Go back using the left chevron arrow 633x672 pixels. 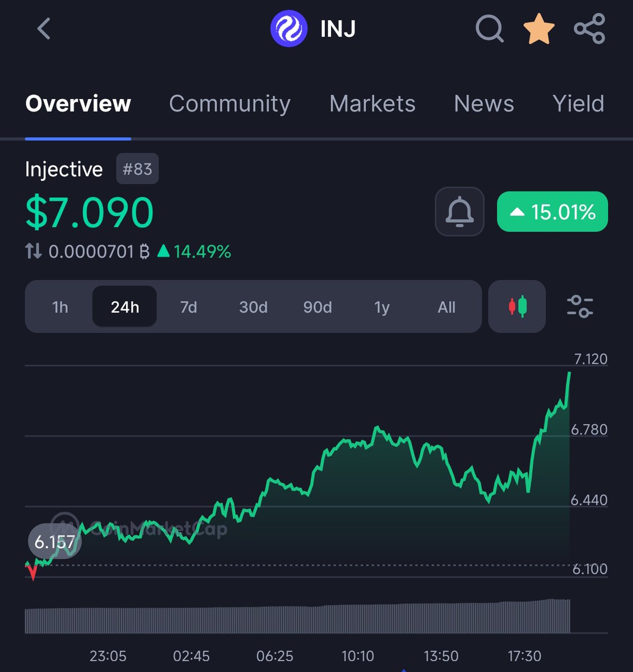click(44, 29)
